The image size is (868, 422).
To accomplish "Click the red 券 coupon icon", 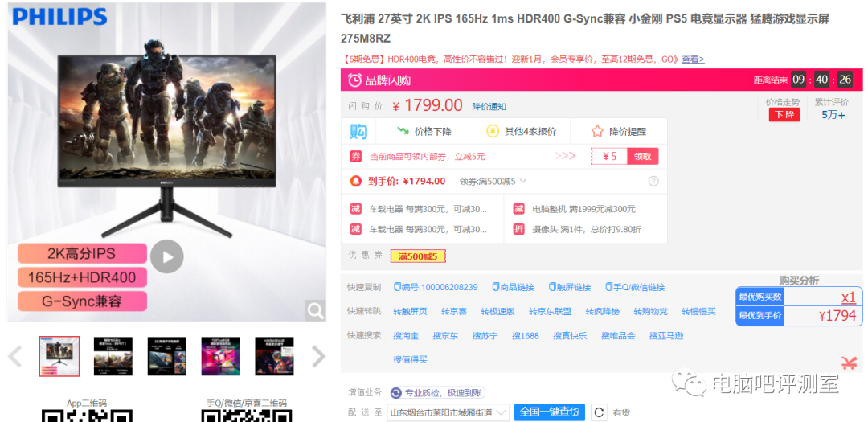I will pyautogui.click(x=356, y=156).
